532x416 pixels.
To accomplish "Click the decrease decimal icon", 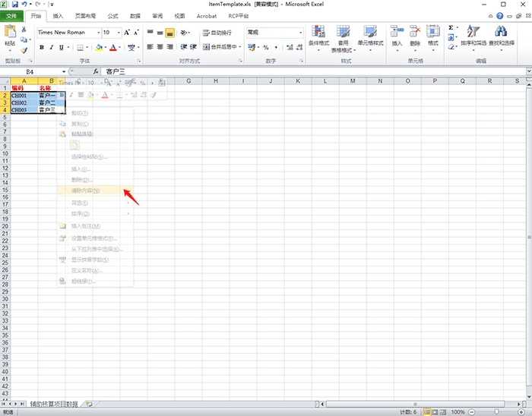I will pyautogui.click(x=299, y=47).
